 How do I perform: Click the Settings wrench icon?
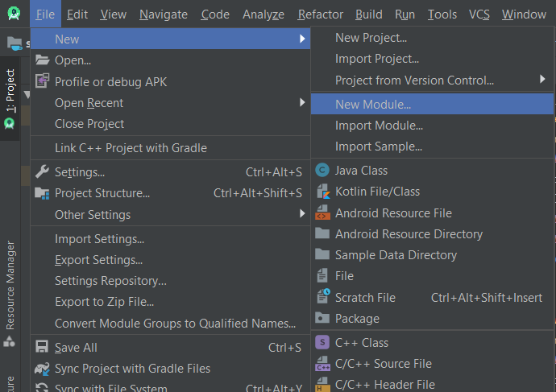point(42,171)
